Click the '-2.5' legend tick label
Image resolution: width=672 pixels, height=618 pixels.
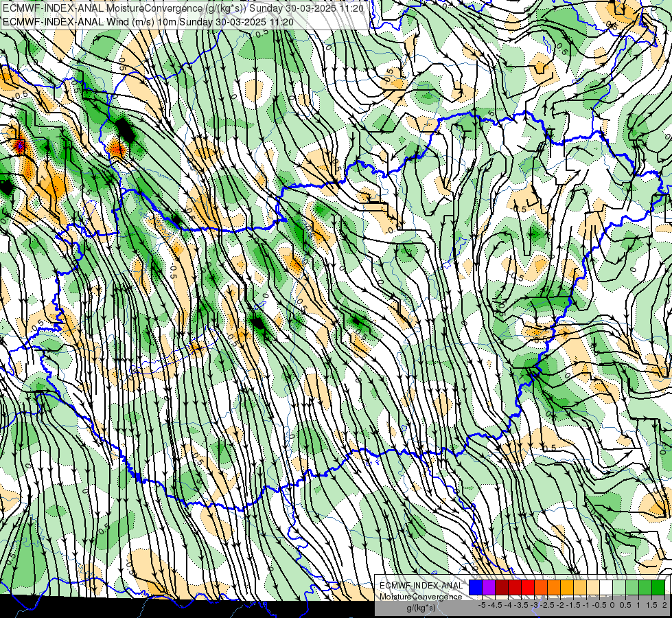click(547, 605)
